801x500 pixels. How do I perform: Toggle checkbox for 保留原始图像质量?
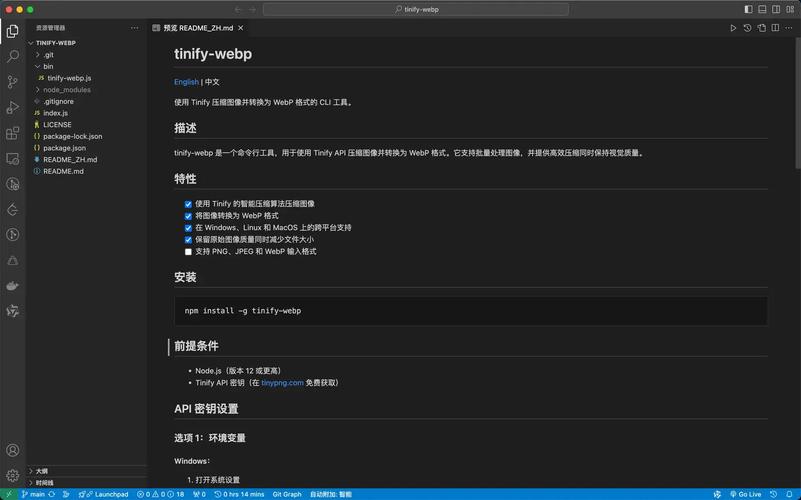(x=188, y=240)
